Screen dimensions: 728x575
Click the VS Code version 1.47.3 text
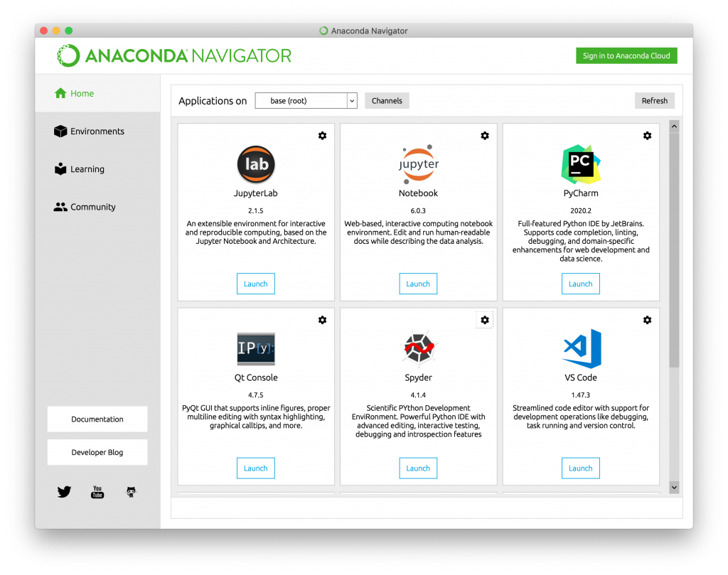[581, 395]
